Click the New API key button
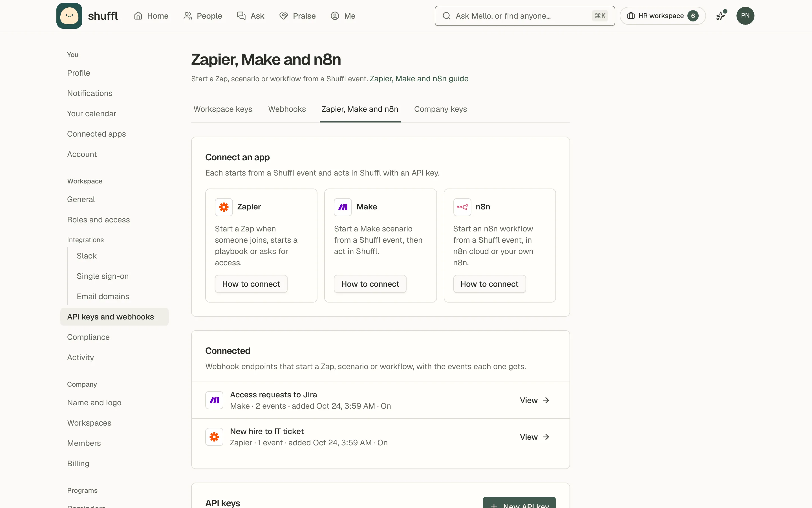This screenshot has width=812, height=508. (519, 503)
